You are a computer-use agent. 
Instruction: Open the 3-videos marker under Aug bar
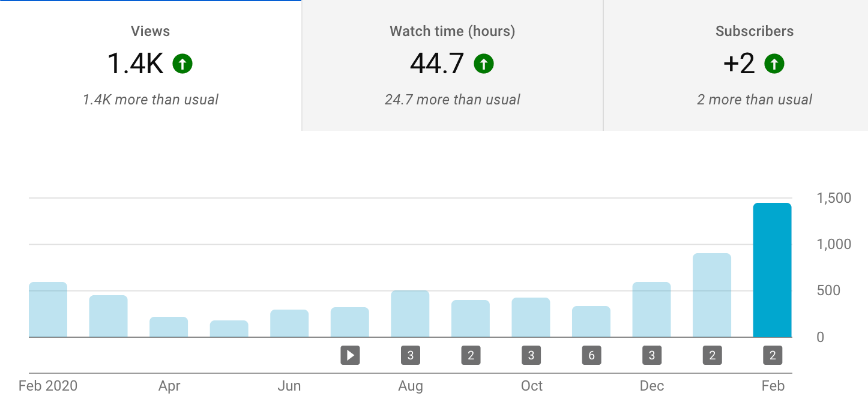[x=411, y=355]
